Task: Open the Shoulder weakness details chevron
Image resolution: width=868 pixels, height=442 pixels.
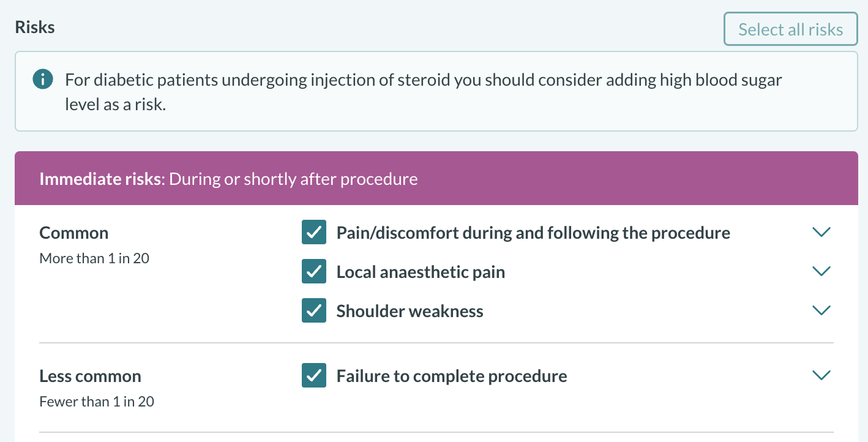Action: tap(821, 310)
